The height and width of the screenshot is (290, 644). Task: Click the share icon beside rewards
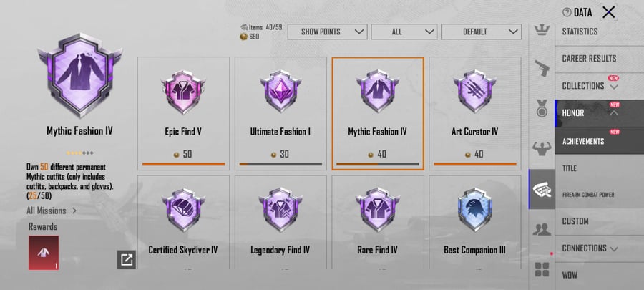click(127, 259)
